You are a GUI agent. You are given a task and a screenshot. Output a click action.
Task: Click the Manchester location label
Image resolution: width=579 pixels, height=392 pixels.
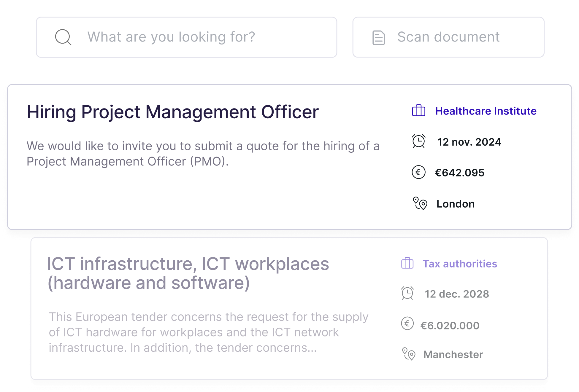453,354
